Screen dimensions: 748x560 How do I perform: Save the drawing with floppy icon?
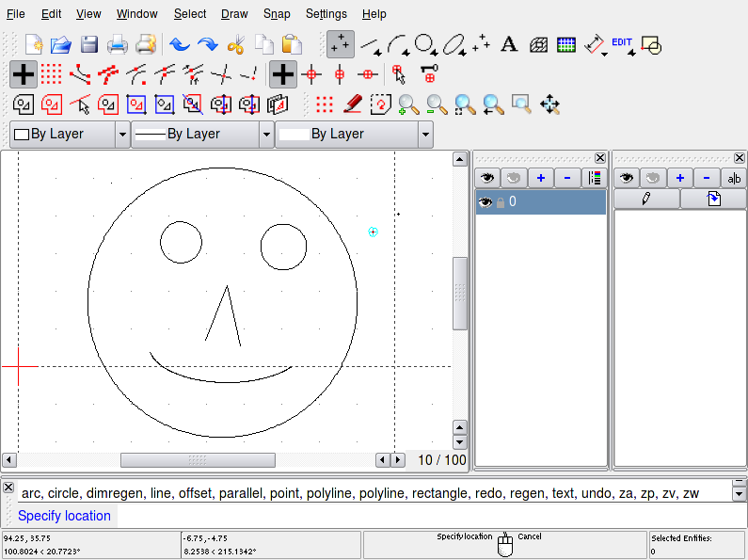[88, 45]
